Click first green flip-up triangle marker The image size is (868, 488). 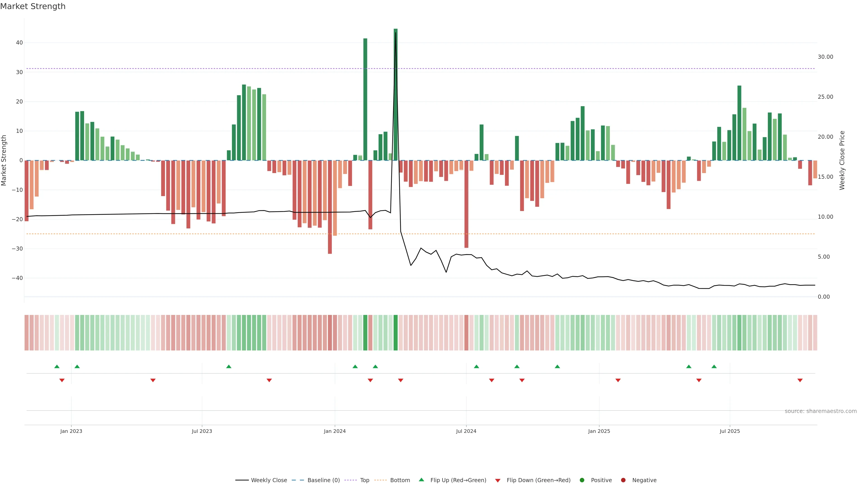pyautogui.click(x=57, y=366)
